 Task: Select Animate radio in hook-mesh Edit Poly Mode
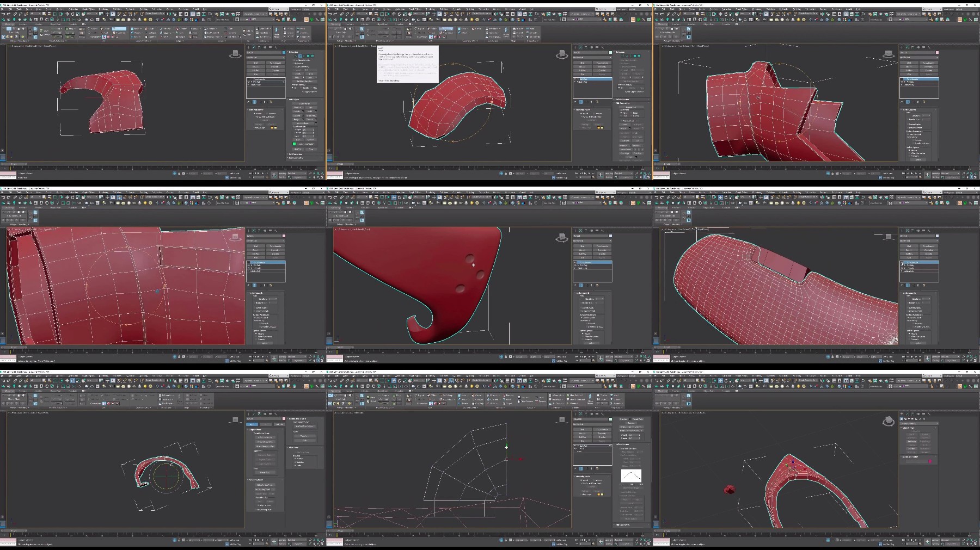click(267, 114)
